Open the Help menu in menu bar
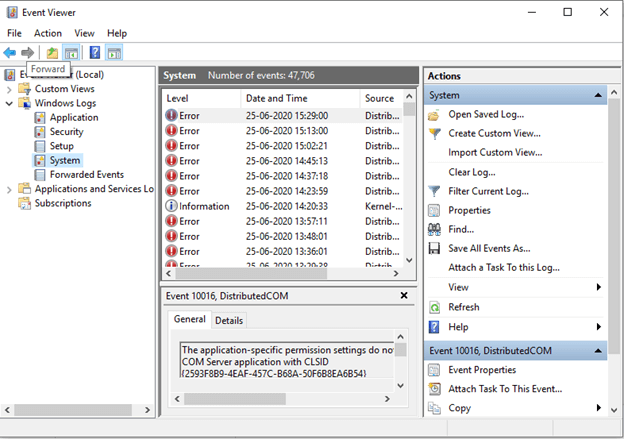Viewport: 624px width, 439px height. (117, 33)
